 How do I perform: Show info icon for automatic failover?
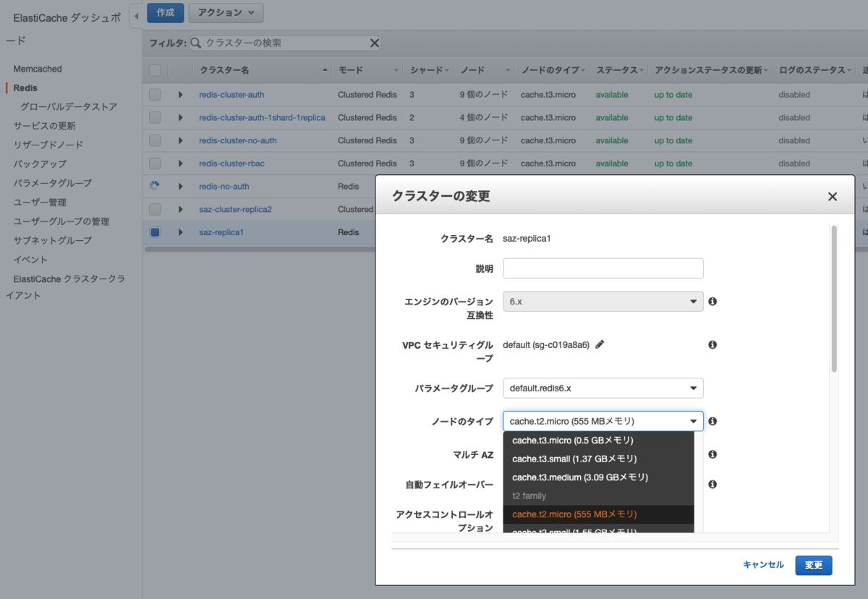712,484
